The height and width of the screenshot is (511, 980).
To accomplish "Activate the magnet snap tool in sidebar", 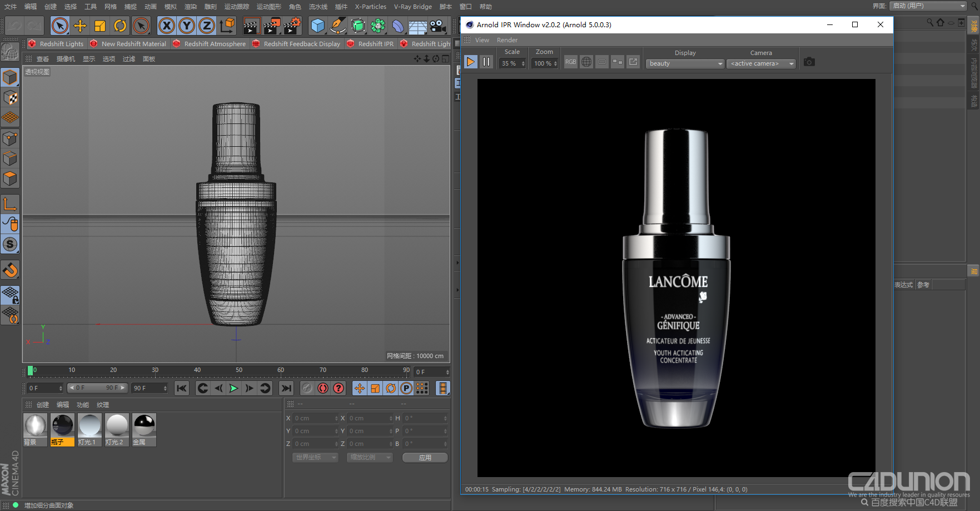I will coord(10,270).
